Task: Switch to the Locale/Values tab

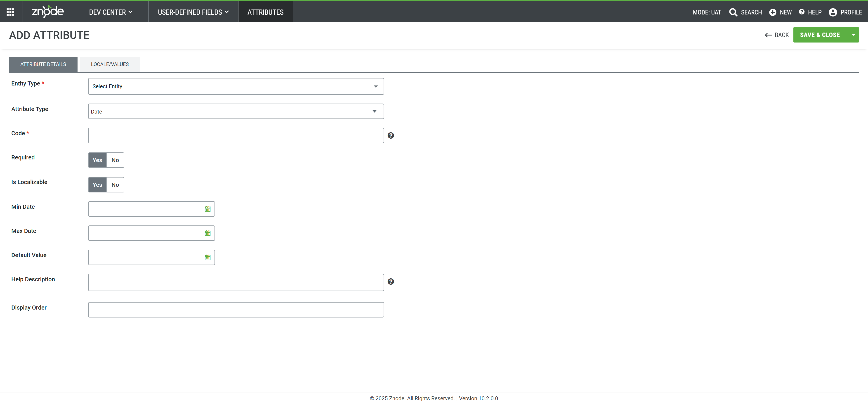Action: pyautogui.click(x=109, y=64)
